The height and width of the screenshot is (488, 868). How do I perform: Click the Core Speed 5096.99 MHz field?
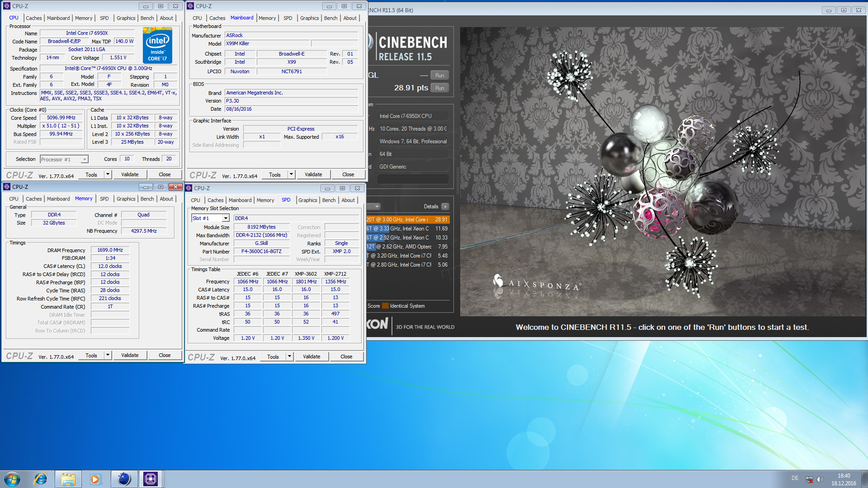[61, 117]
